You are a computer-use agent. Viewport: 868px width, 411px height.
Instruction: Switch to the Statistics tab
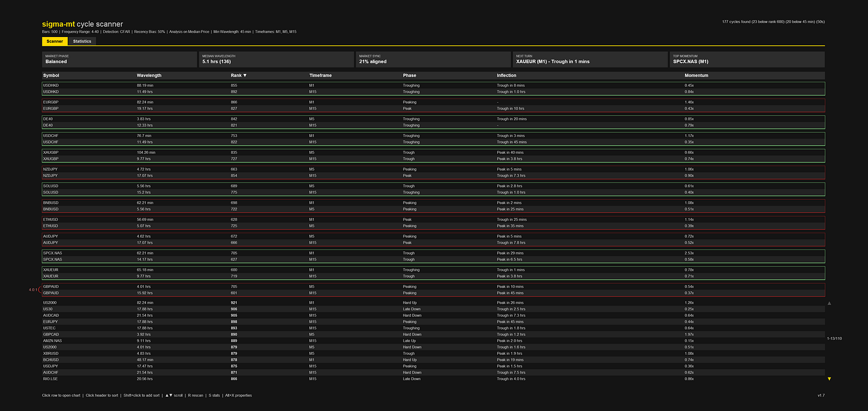pos(82,41)
